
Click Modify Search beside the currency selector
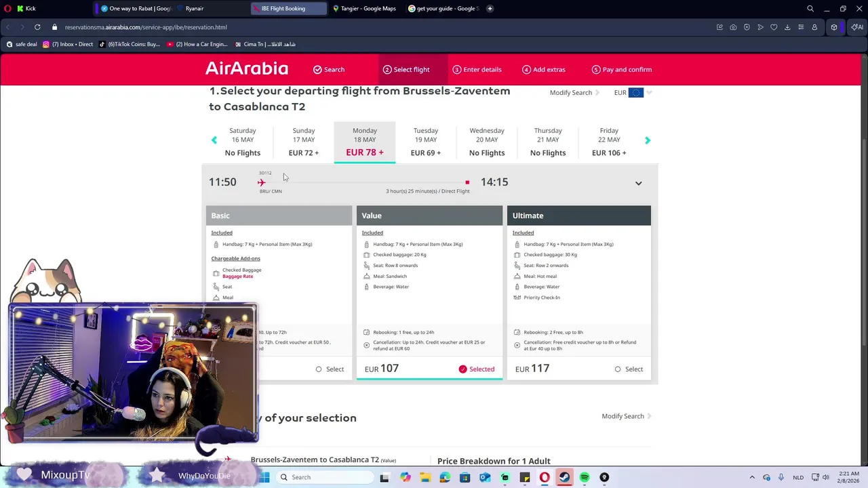[x=574, y=92]
